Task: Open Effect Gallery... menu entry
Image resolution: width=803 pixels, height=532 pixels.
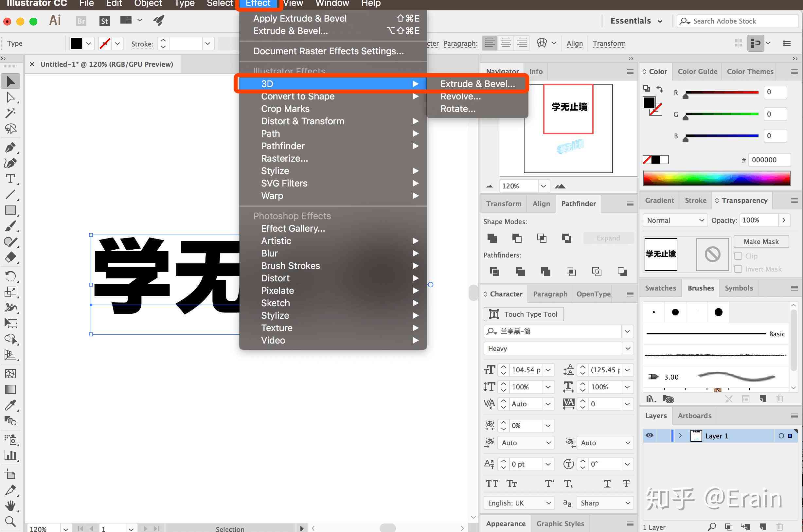Action: coord(333,228)
